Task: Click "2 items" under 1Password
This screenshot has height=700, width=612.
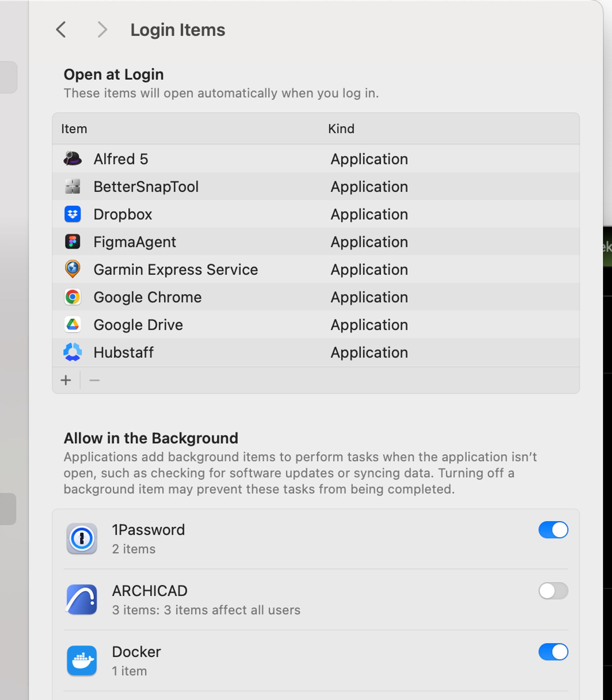Action: pyautogui.click(x=134, y=549)
